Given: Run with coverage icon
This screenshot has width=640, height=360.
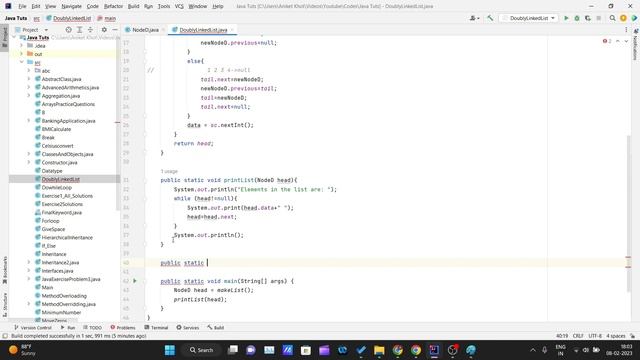Looking at the screenshot, I should pos(588,18).
